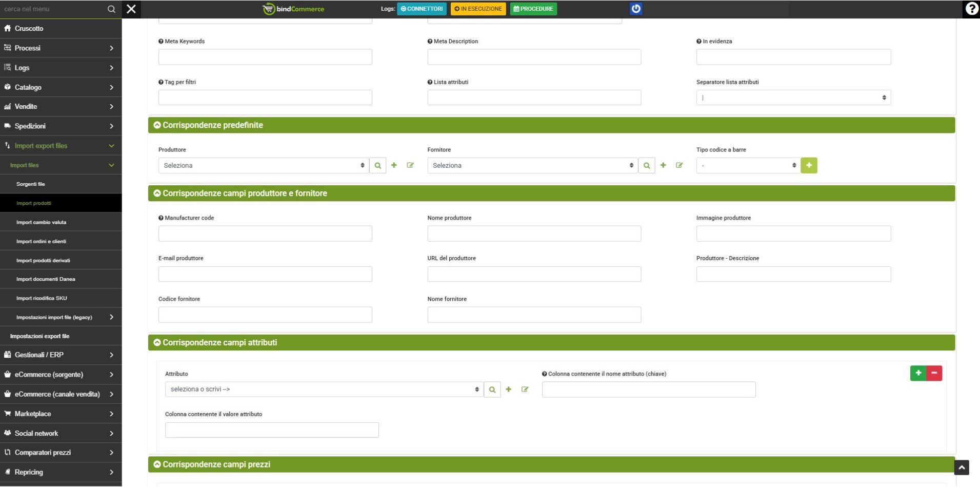This screenshot has height=487, width=980.
Task: Open the Produttore dropdown
Action: pyautogui.click(x=264, y=165)
